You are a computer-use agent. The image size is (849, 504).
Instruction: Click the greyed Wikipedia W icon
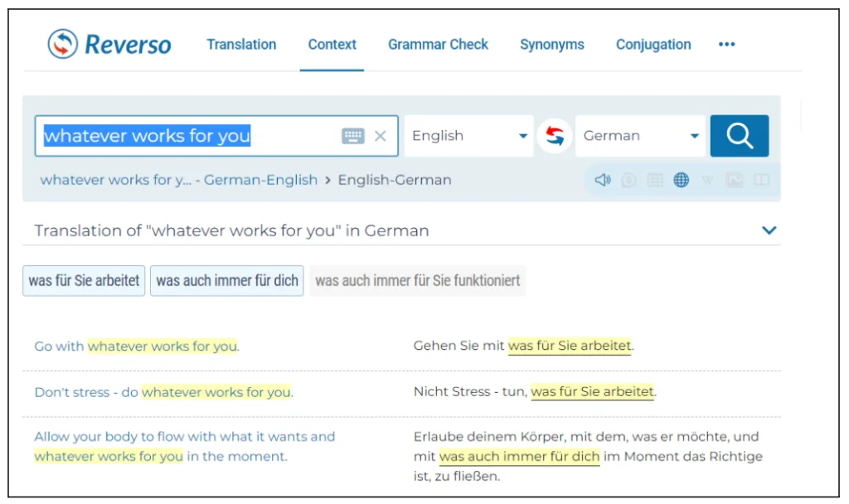(x=707, y=180)
